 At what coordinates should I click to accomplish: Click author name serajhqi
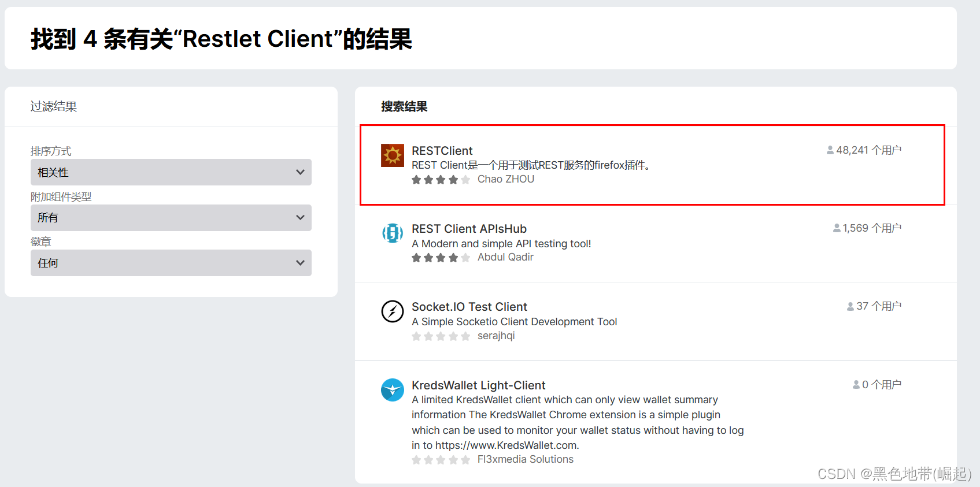pos(496,336)
